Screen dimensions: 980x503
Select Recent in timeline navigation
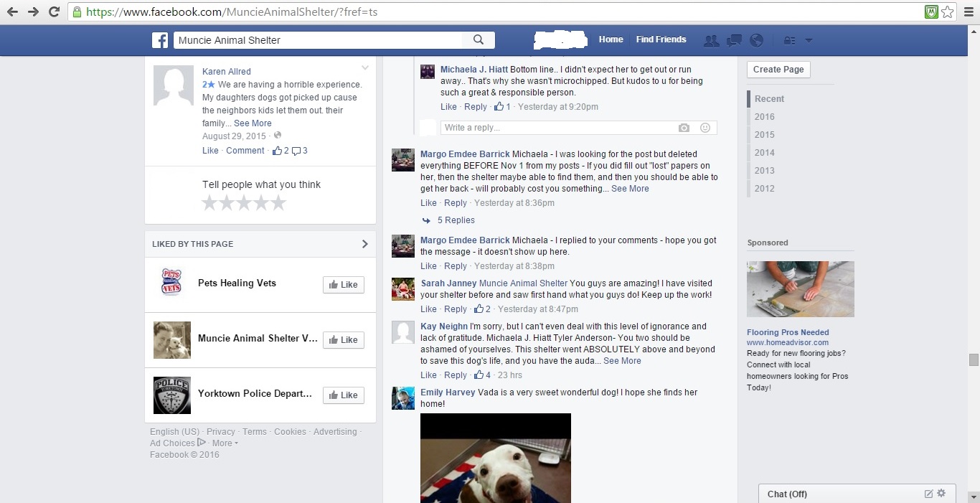769,99
